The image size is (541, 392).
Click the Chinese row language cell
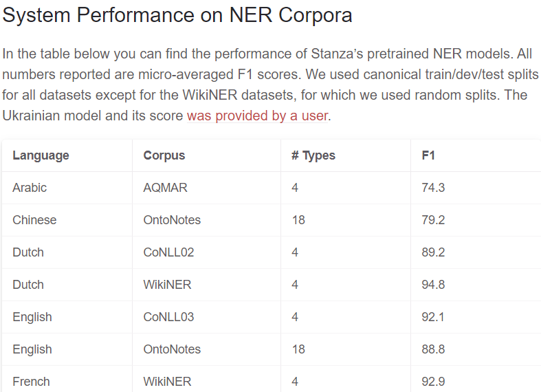[x=34, y=220]
